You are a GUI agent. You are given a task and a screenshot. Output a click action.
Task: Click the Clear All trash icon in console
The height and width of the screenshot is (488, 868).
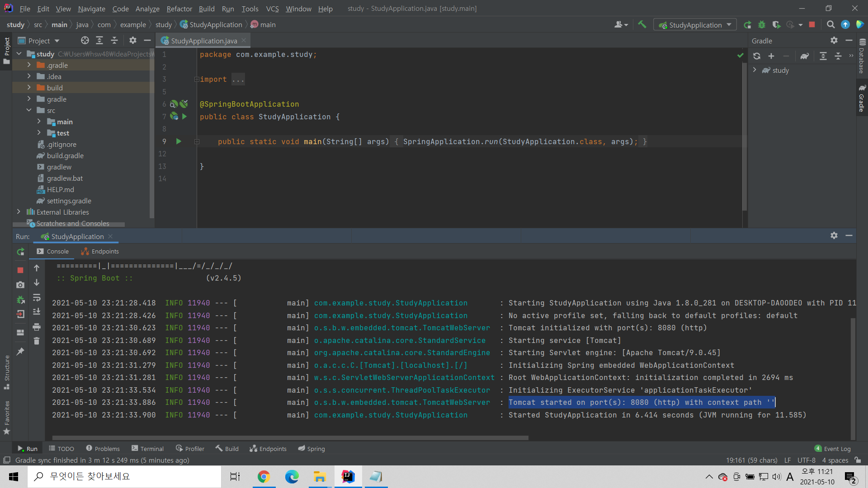tap(37, 341)
